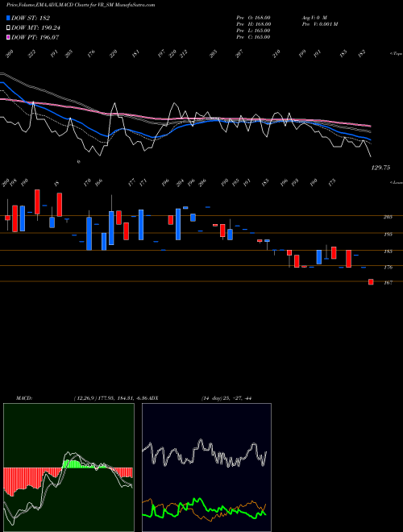Click the white DOW MT legend swatch
Viewport: 403px width, 532px height.
pos(8,28)
